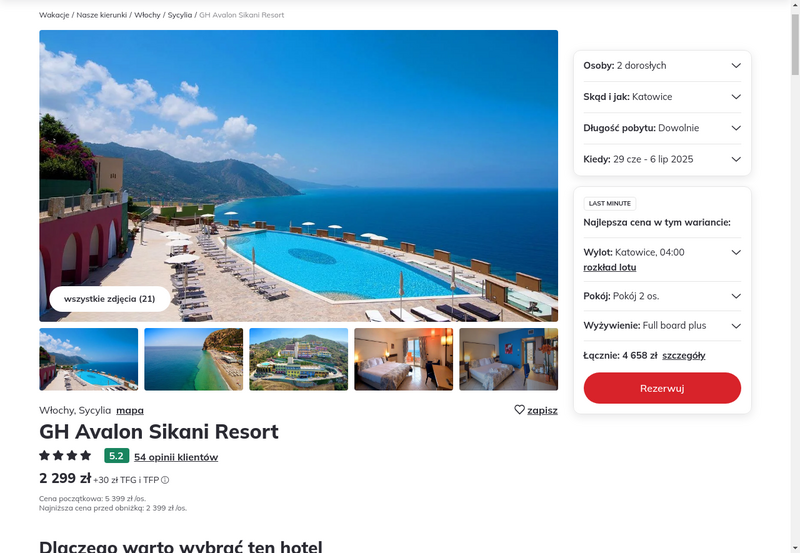Viewport: 800px width, 553px height.
Task: Expand the Pokój room type selector
Action: click(x=662, y=296)
